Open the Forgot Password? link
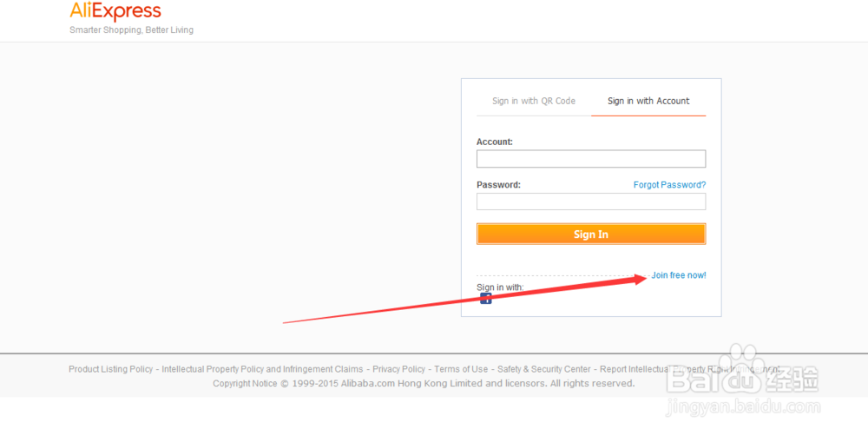This screenshot has width=868, height=436. [669, 185]
